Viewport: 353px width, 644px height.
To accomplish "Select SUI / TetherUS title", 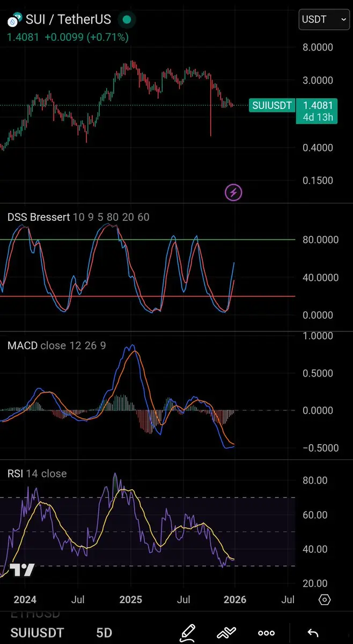I will (69, 19).
